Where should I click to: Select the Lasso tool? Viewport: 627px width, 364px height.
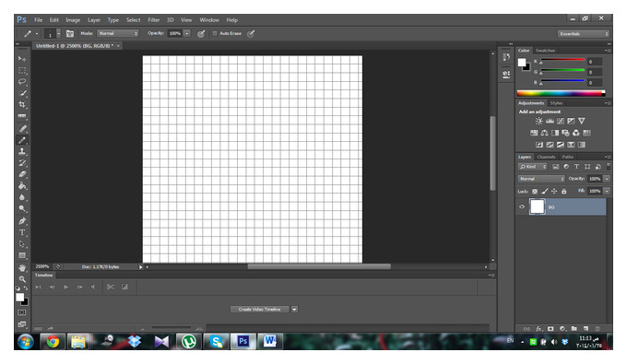(22, 81)
